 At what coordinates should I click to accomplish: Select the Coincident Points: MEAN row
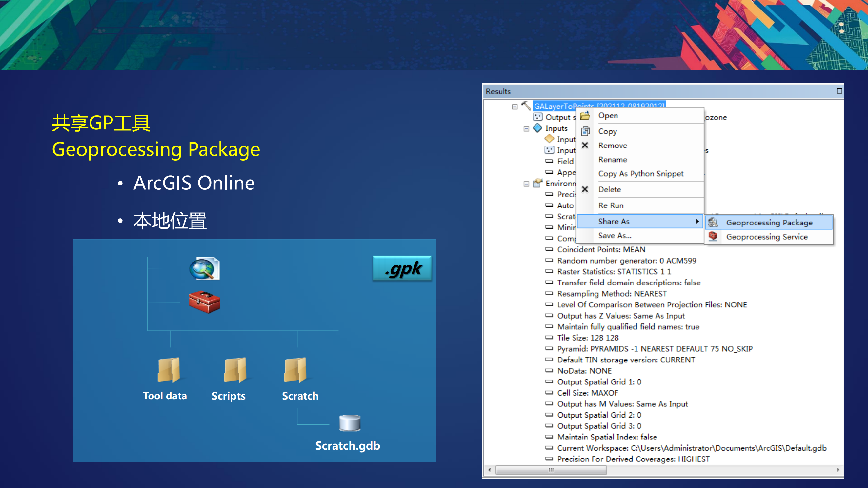(x=601, y=249)
